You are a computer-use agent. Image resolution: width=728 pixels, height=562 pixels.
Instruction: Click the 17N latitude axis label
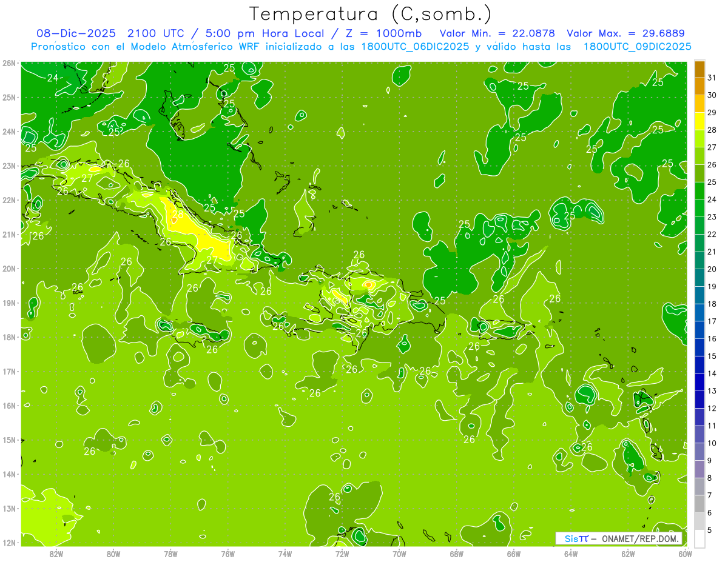[8, 371]
